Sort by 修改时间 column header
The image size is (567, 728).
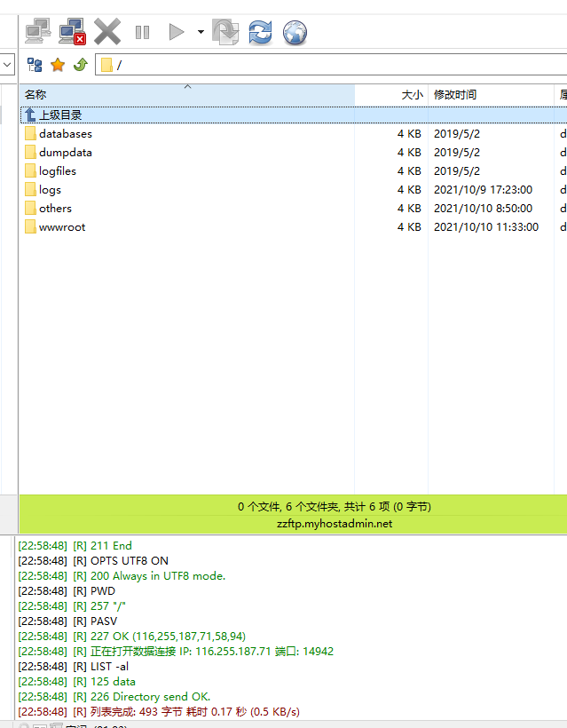click(454, 94)
